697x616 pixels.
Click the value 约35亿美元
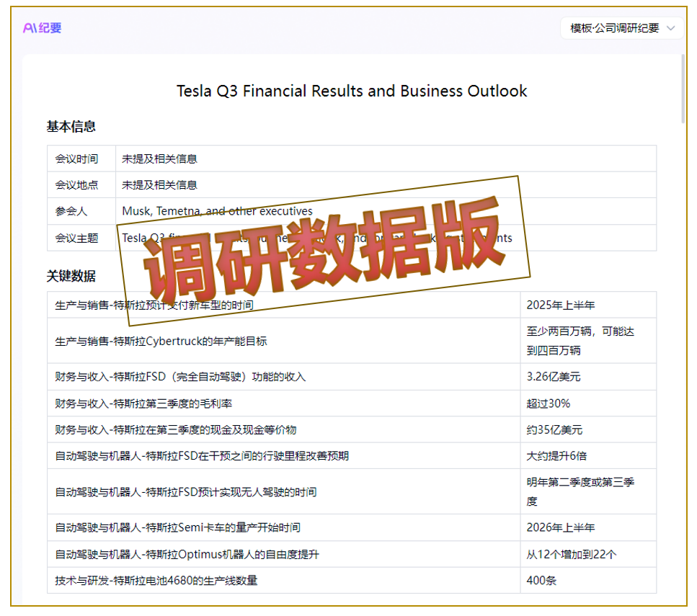[x=554, y=430]
